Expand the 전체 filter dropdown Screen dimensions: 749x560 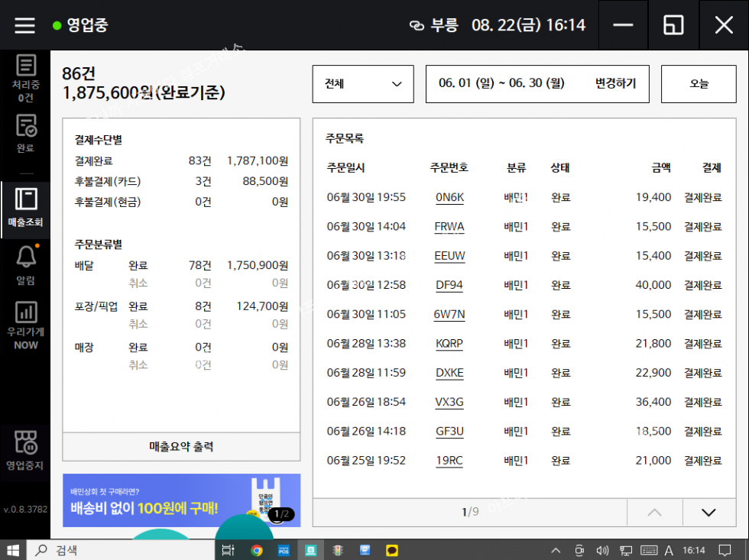click(363, 84)
